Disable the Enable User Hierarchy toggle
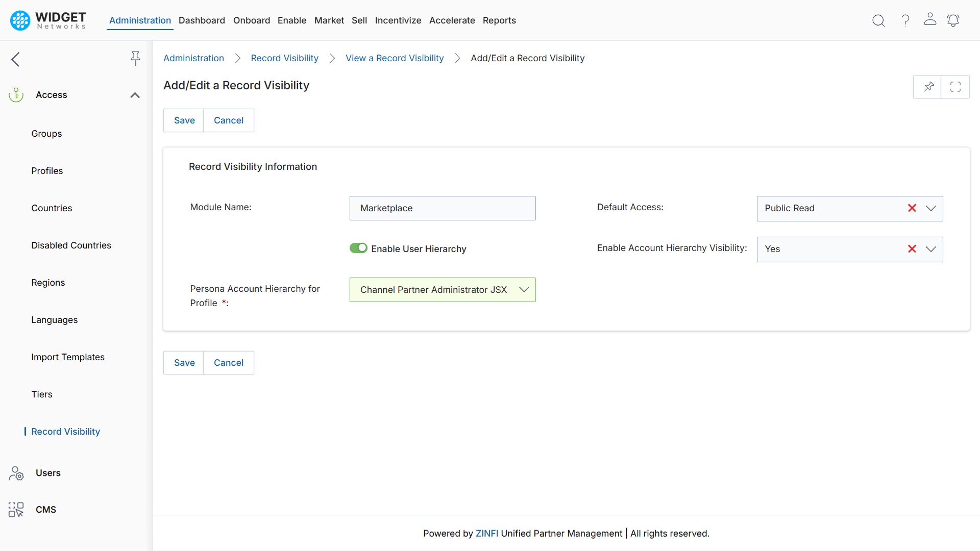This screenshot has width=980, height=551. [x=359, y=248]
